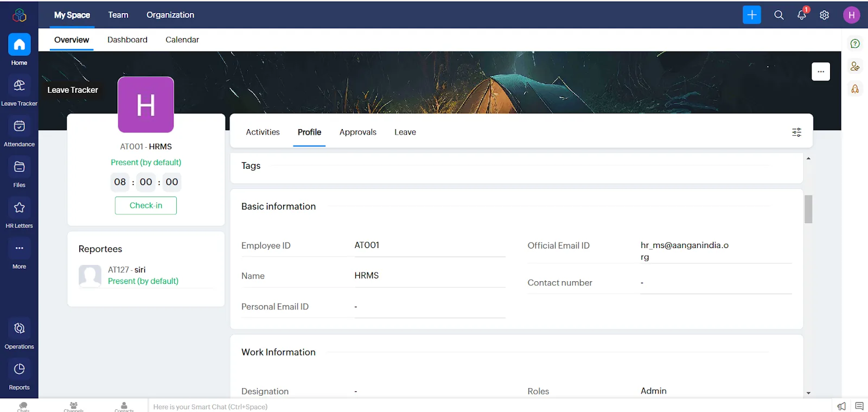
Task: Switch to the Team tab
Action: click(x=118, y=15)
